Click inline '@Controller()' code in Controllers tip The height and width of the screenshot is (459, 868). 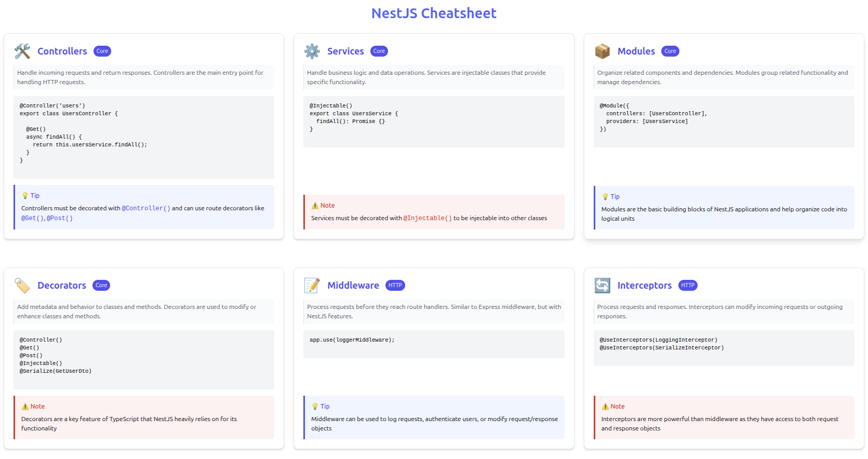pos(146,208)
